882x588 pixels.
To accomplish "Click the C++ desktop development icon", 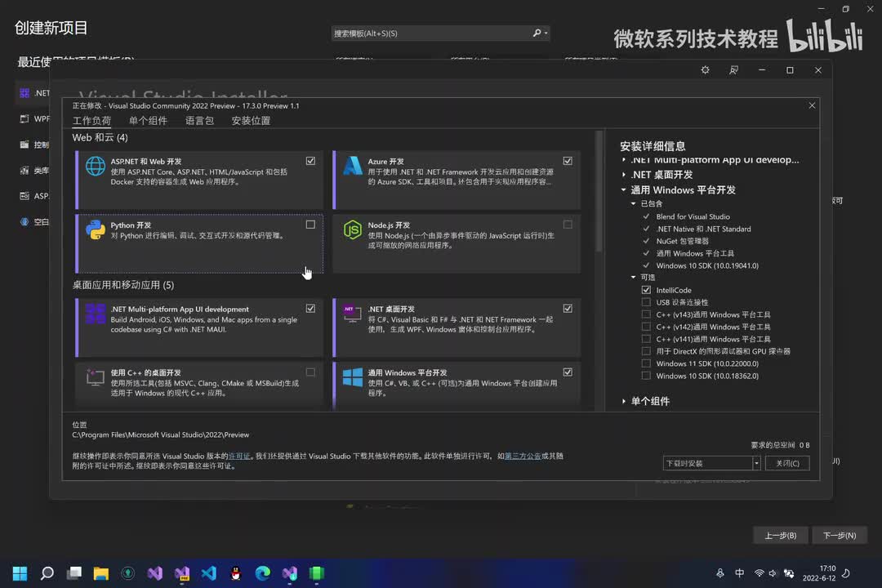I will tap(95, 377).
